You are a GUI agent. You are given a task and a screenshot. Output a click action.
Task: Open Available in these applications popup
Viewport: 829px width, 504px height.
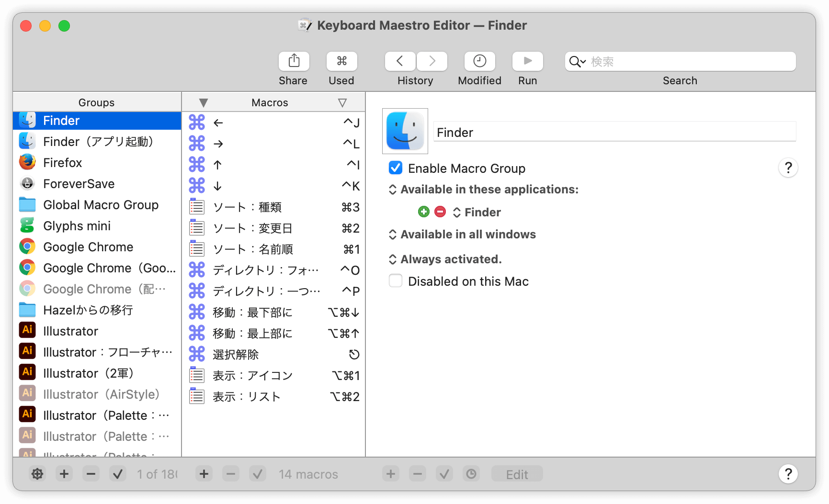tap(484, 190)
